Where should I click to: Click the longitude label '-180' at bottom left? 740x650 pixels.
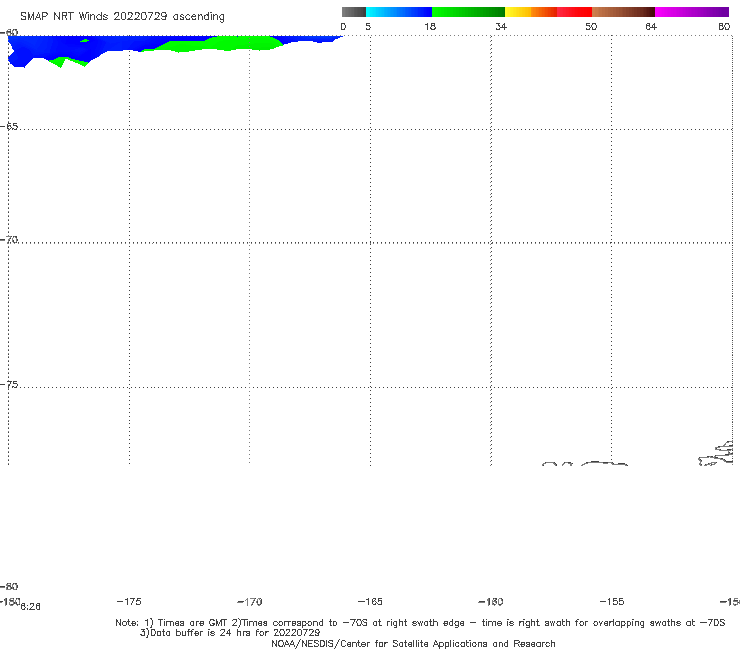(x=10, y=601)
